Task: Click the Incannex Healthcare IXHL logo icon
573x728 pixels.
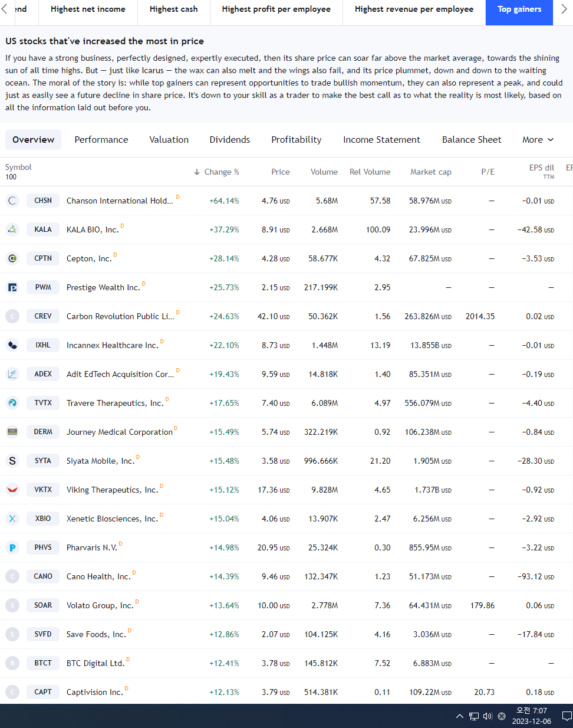Action: coord(12,345)
